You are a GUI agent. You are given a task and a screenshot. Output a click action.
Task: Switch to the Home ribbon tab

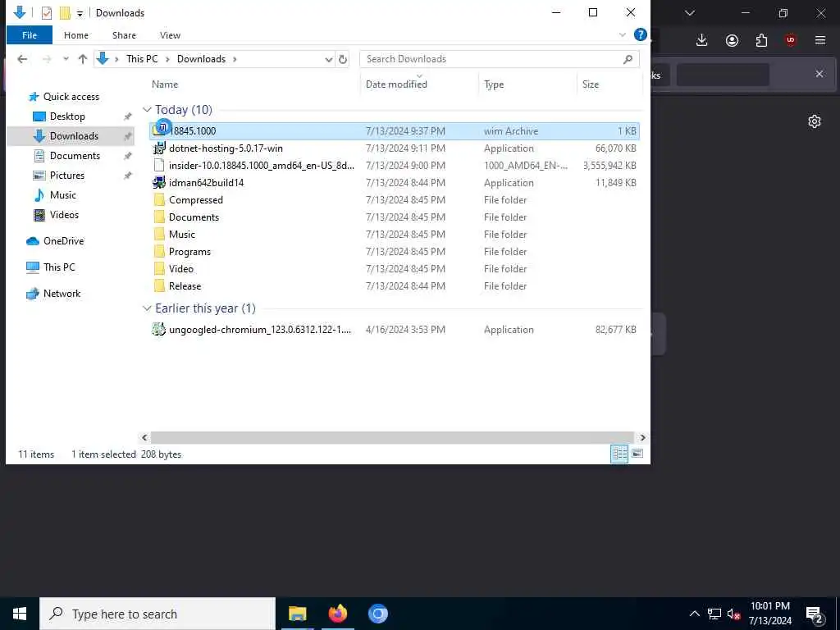[76, 35]
